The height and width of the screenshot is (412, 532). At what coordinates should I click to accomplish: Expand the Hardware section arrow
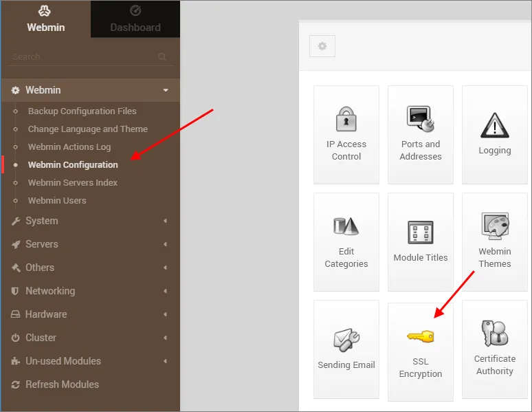165,314
